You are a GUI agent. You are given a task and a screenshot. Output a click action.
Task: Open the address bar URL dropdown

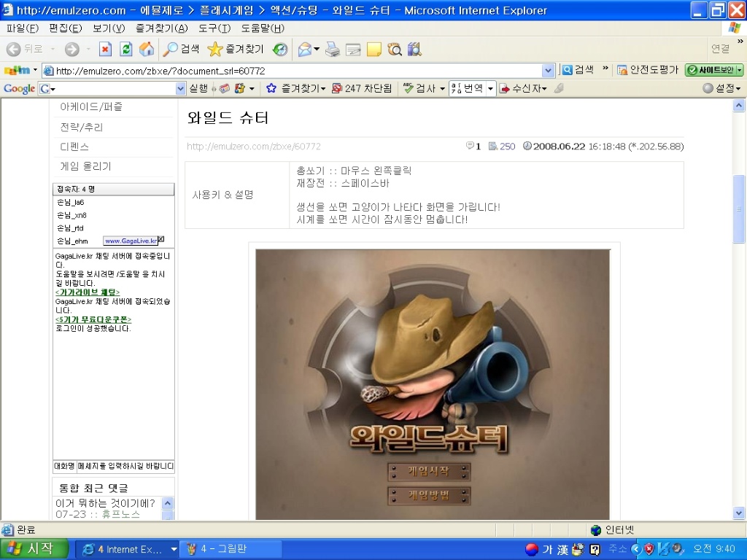click(x=549, y=71)
